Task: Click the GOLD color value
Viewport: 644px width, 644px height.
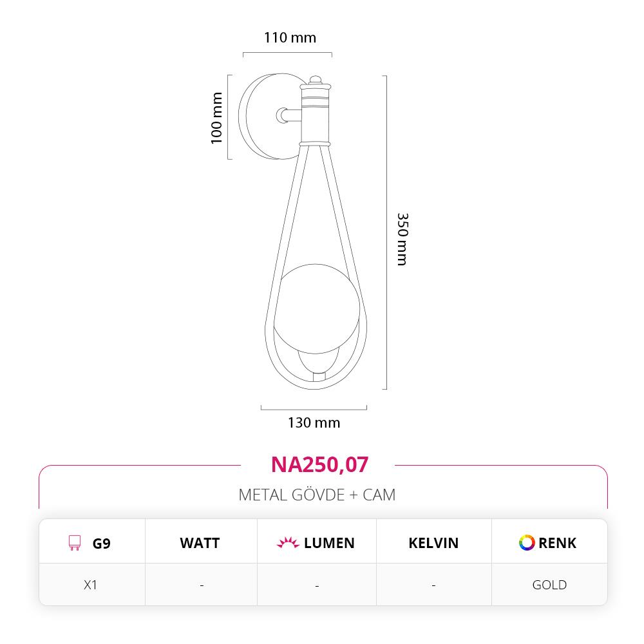Action: [549, 585]
